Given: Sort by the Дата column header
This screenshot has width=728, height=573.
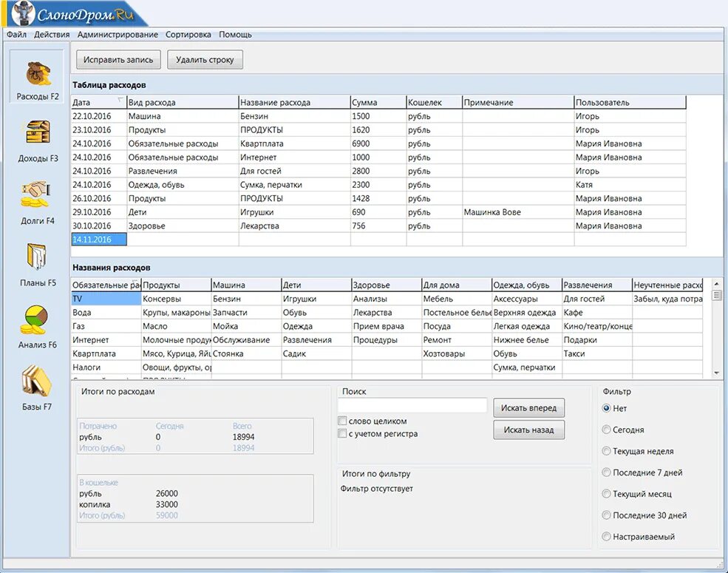Looking at the screenshot, I should (99, 102).
